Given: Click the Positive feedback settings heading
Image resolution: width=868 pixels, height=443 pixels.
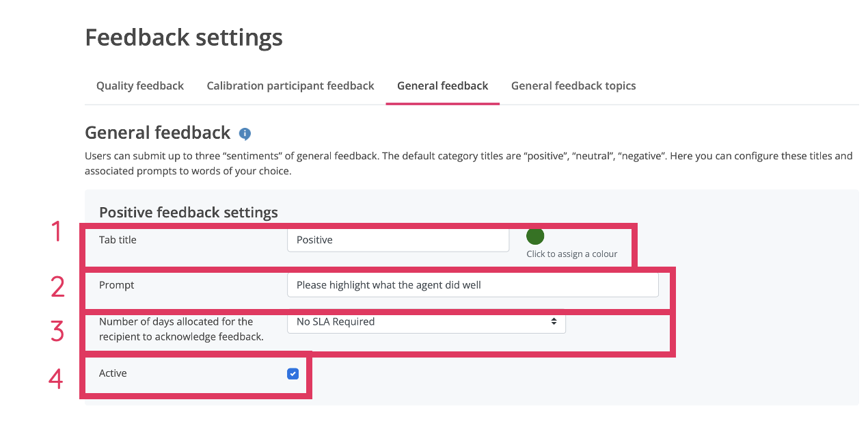Looking at the screenshot, I should pyautogui.click(x=189, y=212).
